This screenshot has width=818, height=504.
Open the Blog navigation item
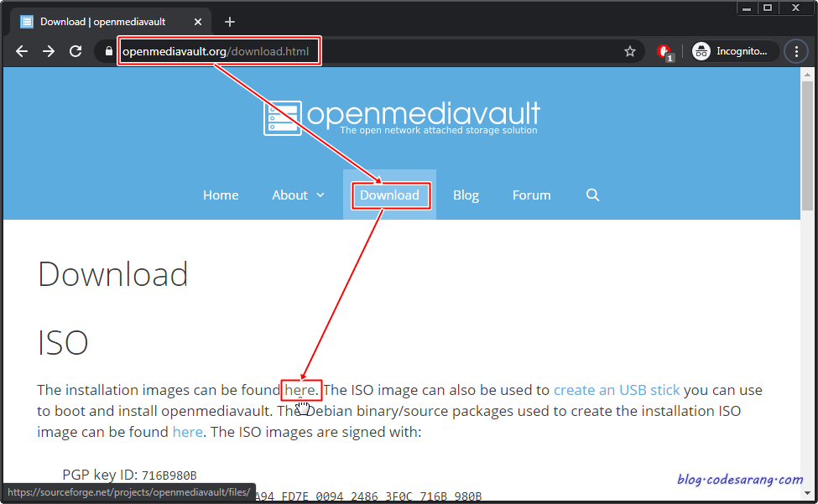pyautogui.click(x=466, y=195)
